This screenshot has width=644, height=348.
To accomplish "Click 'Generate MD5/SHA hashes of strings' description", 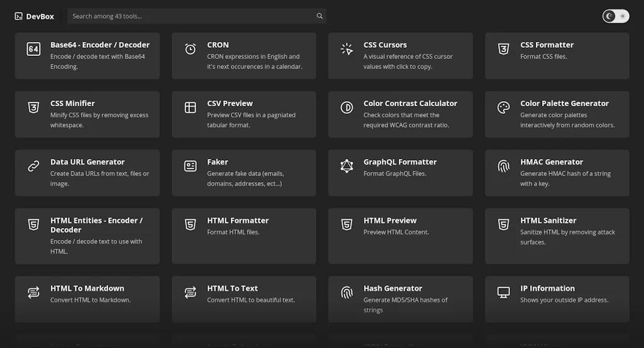I will [x=406, y=305].
